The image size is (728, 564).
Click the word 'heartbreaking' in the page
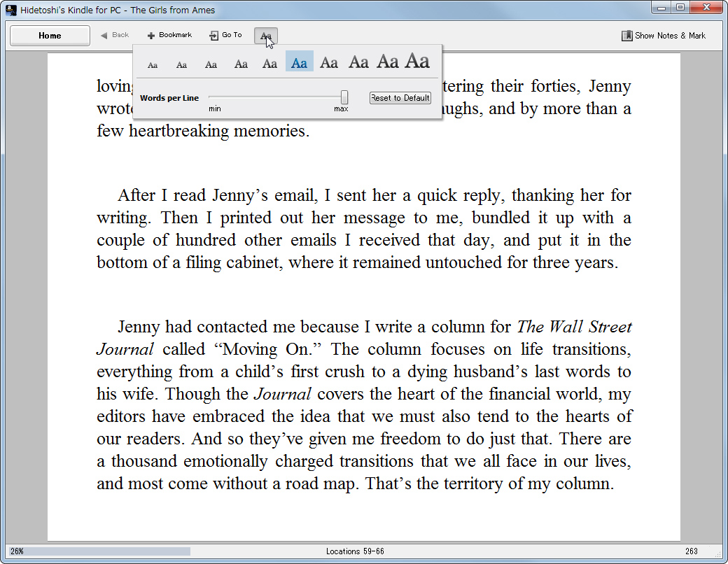coord(178,132)
